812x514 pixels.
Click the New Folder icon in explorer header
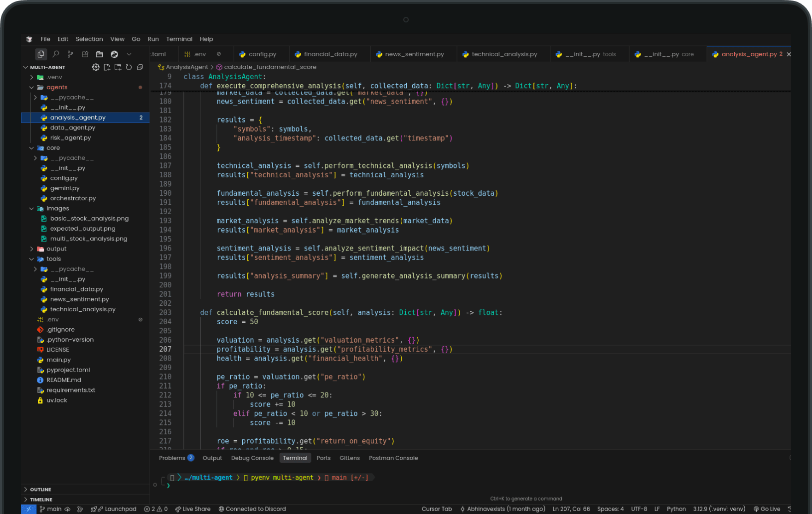118,67
